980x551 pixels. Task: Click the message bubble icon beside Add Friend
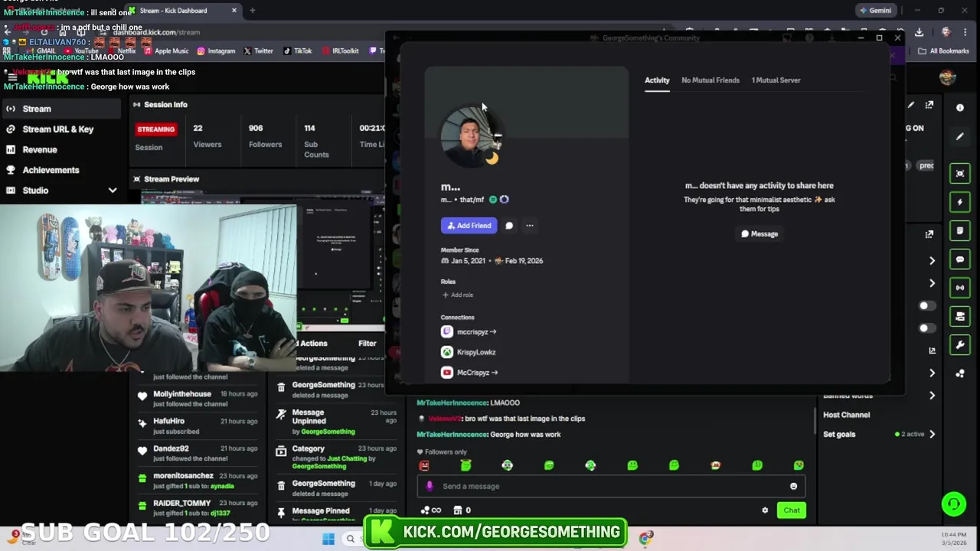click(509, 226)
